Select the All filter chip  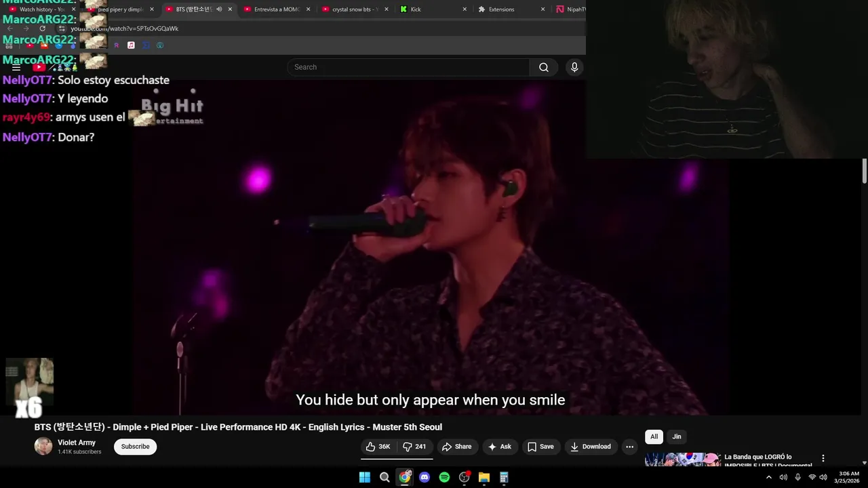pyautogui.click(x=654, y=436)
